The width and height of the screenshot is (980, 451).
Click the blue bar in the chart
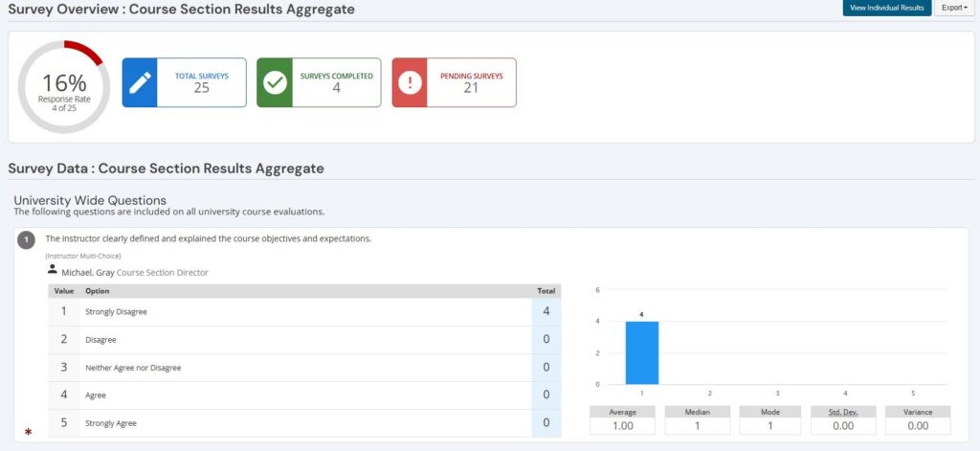click(641, 352)
